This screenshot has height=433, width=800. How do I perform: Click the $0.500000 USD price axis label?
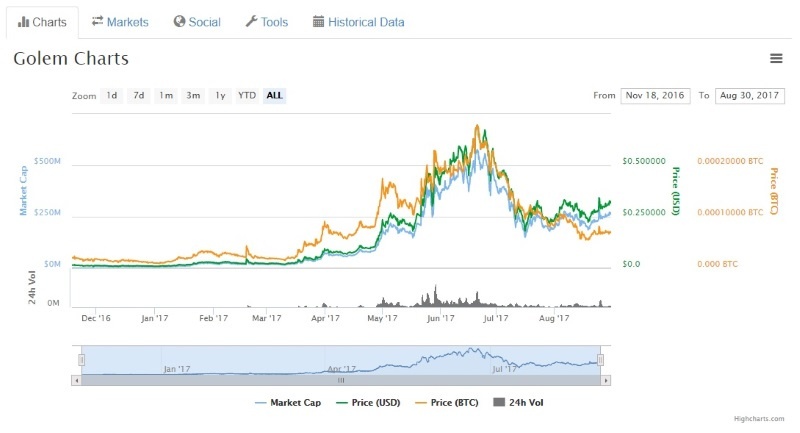(644, 161)
